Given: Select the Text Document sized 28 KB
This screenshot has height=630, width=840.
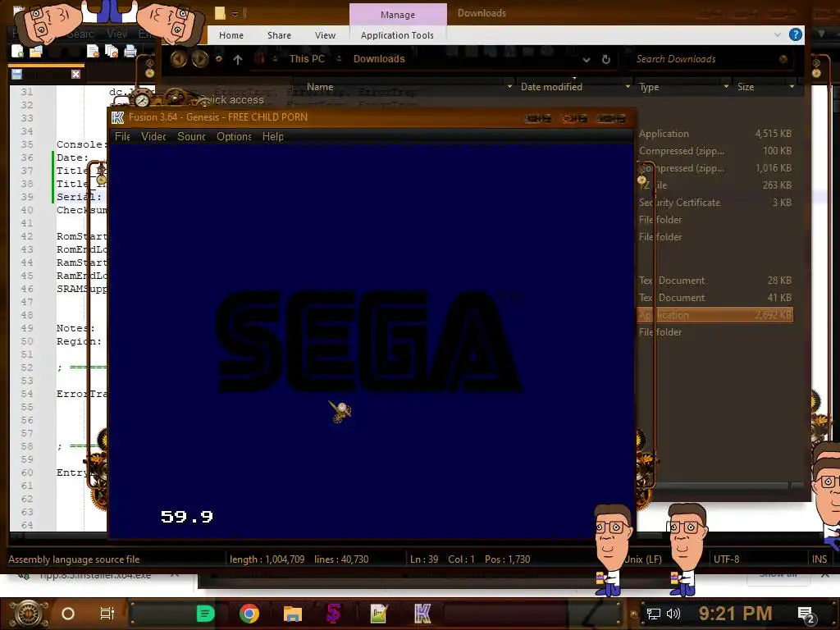Looking at the screenshot, I should [x=715, y=281].
